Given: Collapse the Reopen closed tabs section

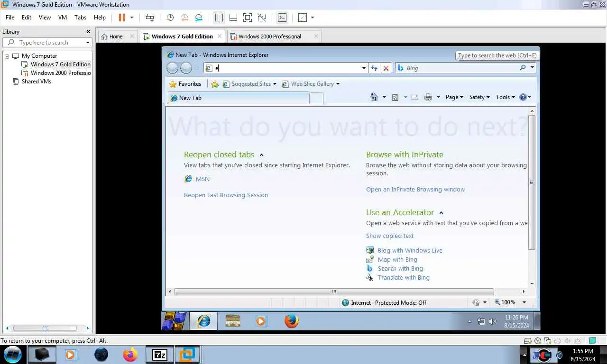Looking at the screenshot, I should tap(261, 155).
